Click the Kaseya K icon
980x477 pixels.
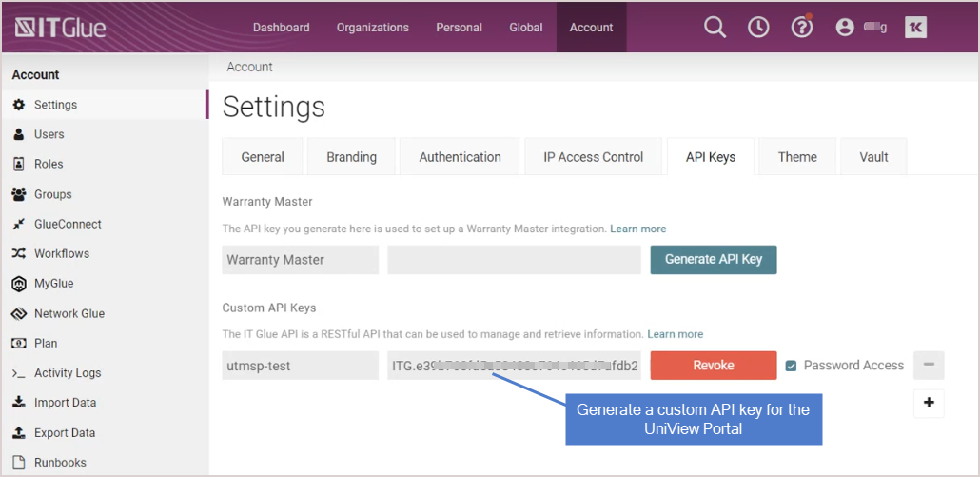(x=915, y=28)
